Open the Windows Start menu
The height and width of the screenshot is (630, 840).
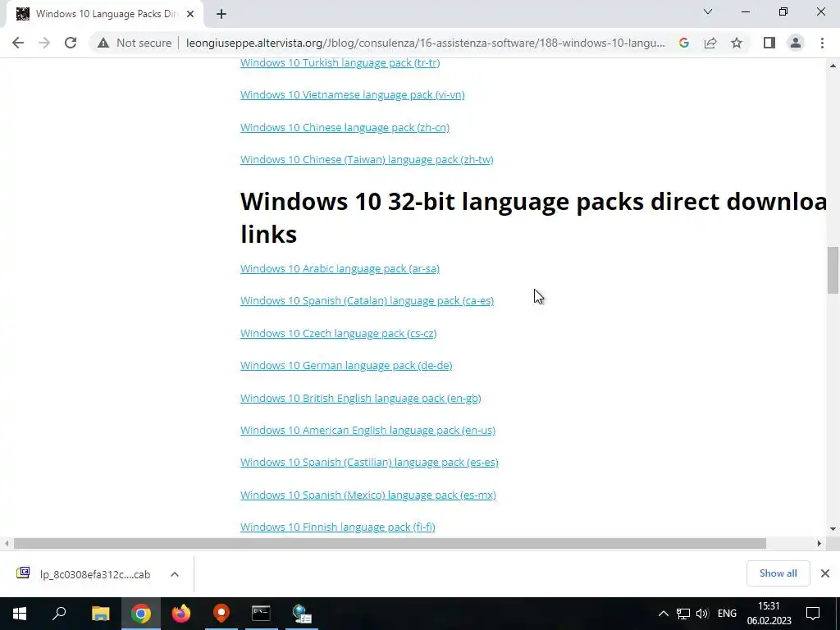pyautogui.click(x=20, y=614)
